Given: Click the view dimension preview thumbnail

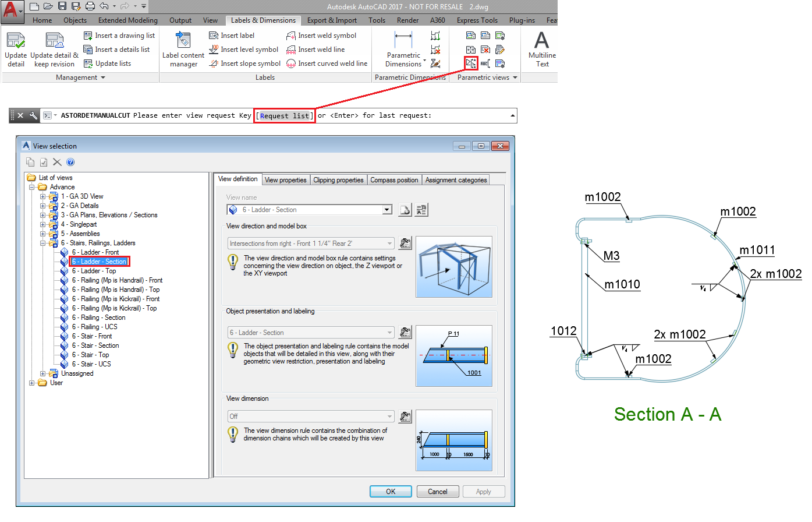Looking at the screenshot, I should tap(454, 440).
